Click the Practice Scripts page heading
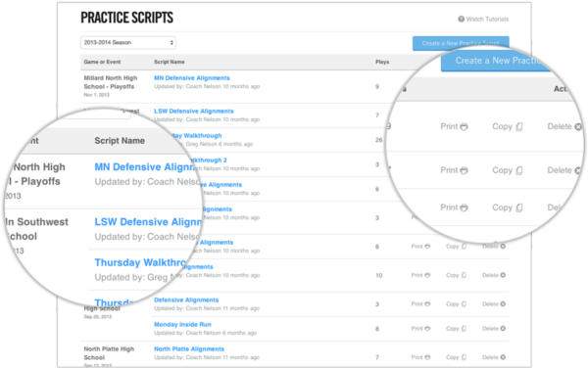The image size is (588, 368). [x=126, y=18]
